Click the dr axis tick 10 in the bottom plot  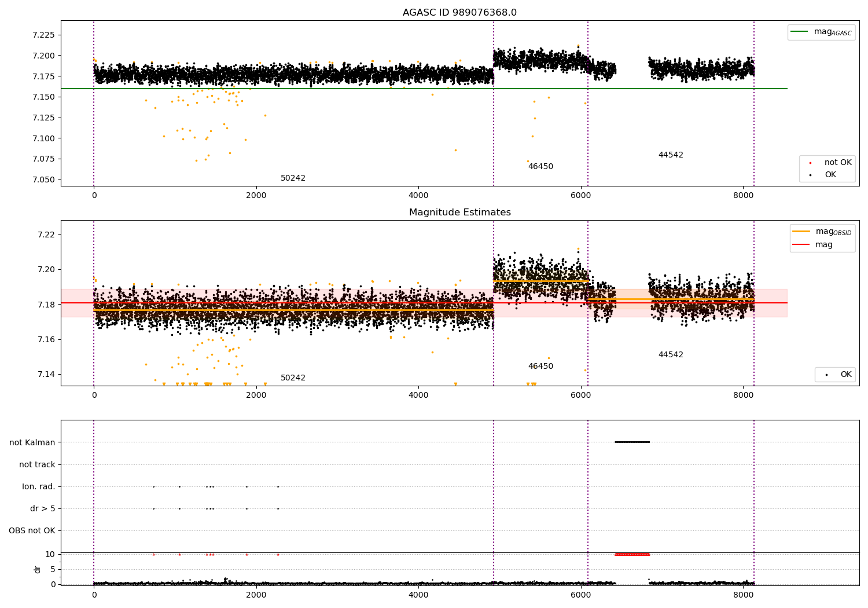[50, 554]
